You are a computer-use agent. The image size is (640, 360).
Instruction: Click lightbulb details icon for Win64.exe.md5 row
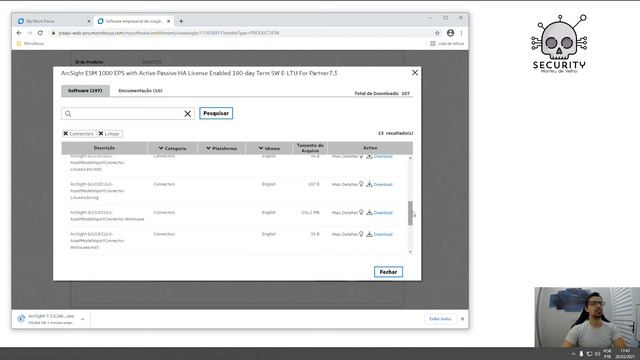361,234
